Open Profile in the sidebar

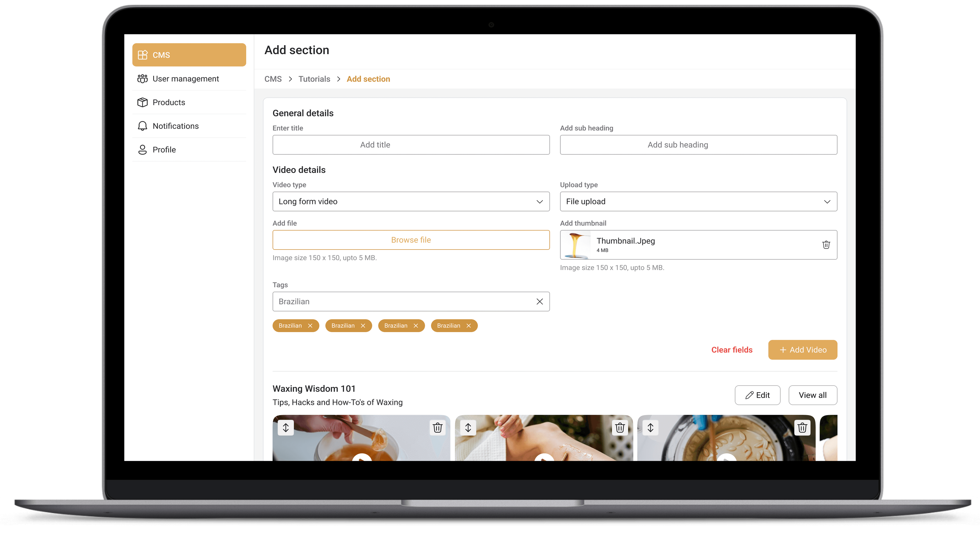point(189,149)
